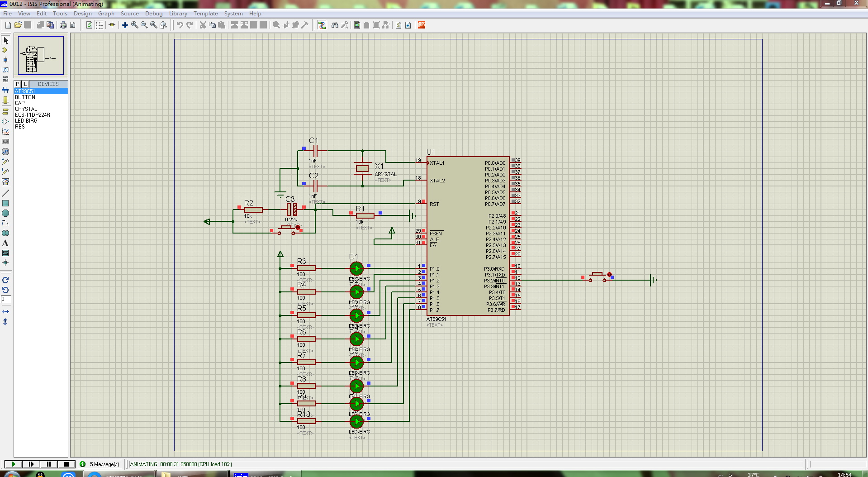Select the 2D Graphics Line tool
Viewport: 868px width, 477px height.
click(x=5, y=193)
